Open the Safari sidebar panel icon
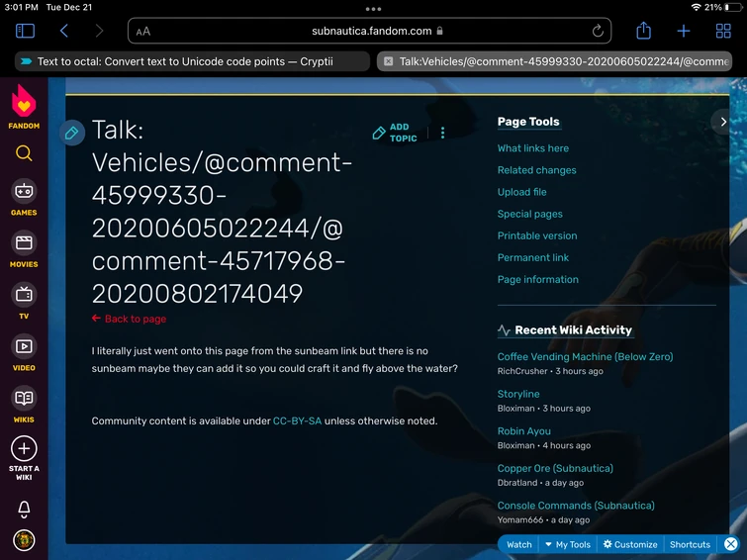The image size is (747, 560). click(26, 31)
